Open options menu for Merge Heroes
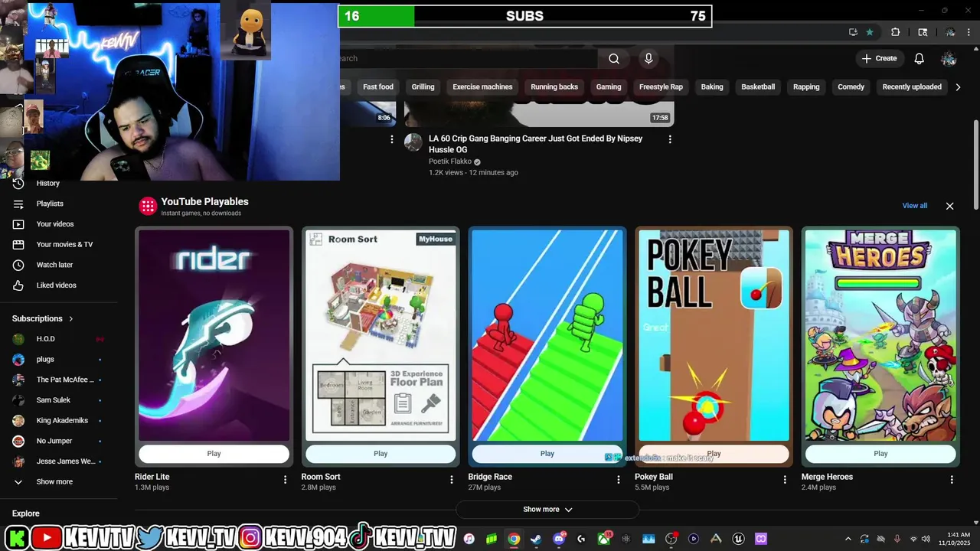Image resolution: width=980 pixels, height=551 pixels. 952,480
